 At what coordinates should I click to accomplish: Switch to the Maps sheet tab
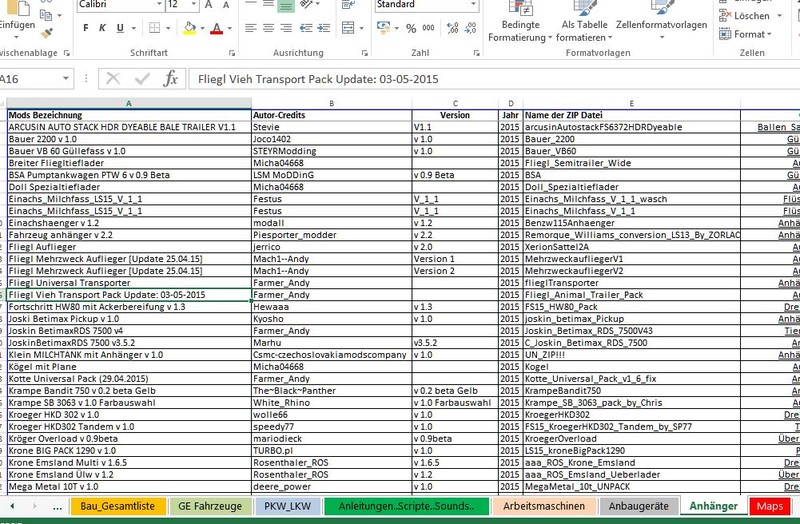pyautogui.click(x=769, y=506)
